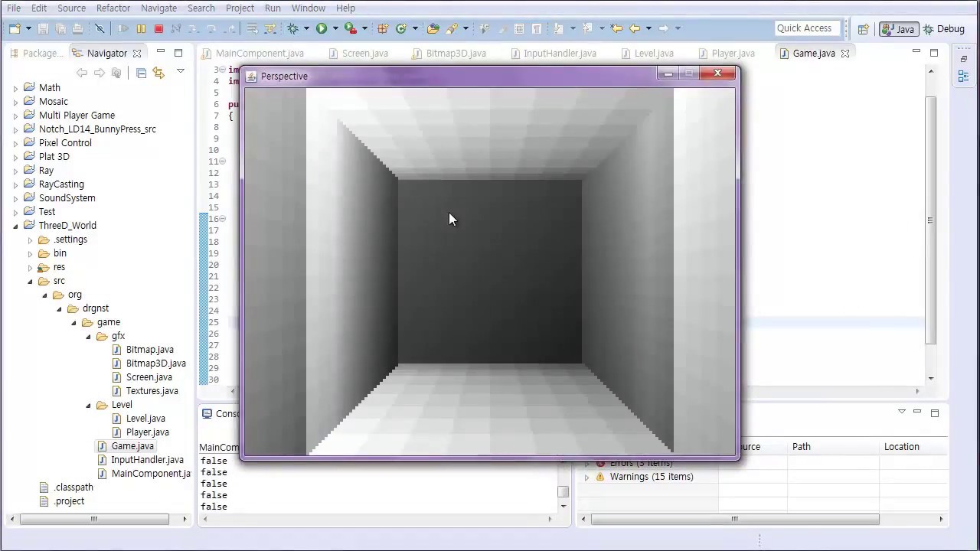The height and width of the screenshot is (551, 980).
Task: Expand the res folder
Action: [30, 267]
